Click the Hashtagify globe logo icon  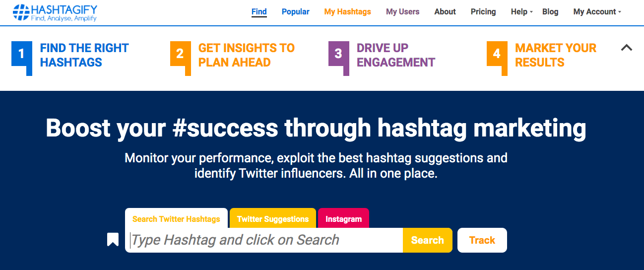tap(21, 12)
